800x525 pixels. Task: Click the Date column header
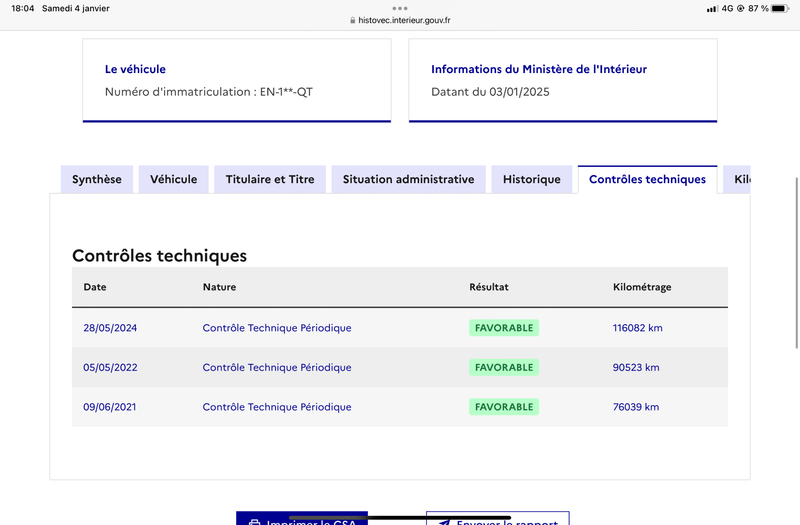click(x=95, y=287)
